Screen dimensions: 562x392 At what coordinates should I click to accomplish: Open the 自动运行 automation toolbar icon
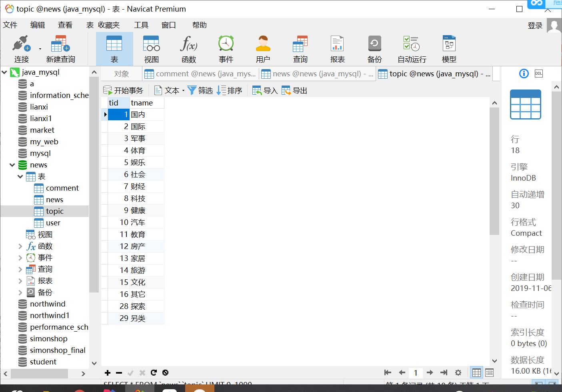(412, 49)
